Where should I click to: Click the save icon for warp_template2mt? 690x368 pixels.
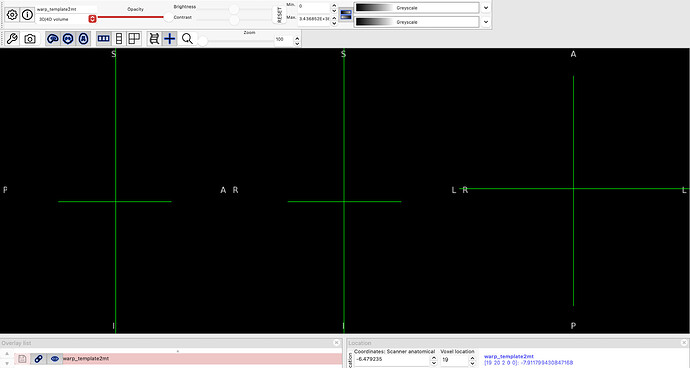click(x=22, y=359)
